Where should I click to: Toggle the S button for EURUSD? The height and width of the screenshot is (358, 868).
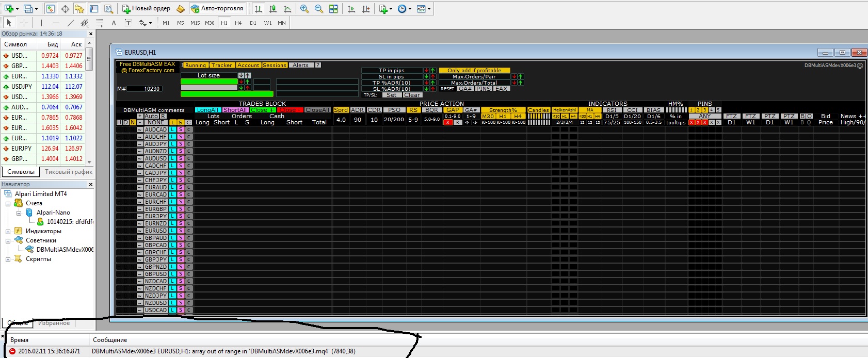coord(181,231)
